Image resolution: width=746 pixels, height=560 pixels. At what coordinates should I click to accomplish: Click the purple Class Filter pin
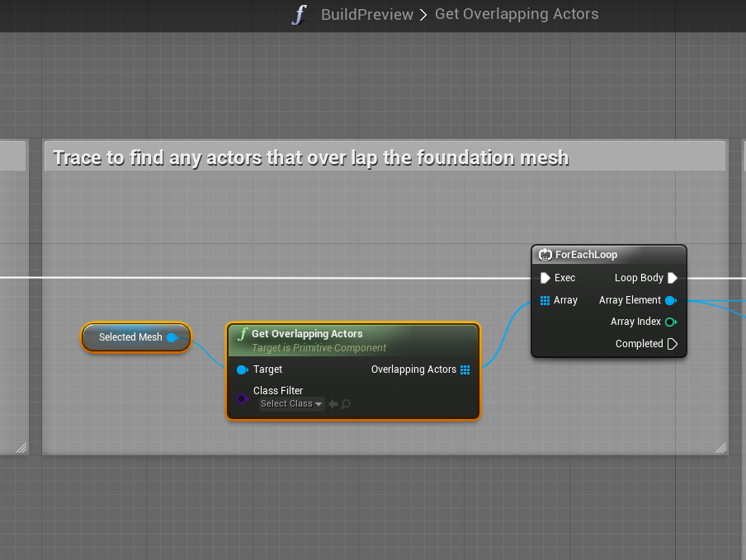pos(242,398)
